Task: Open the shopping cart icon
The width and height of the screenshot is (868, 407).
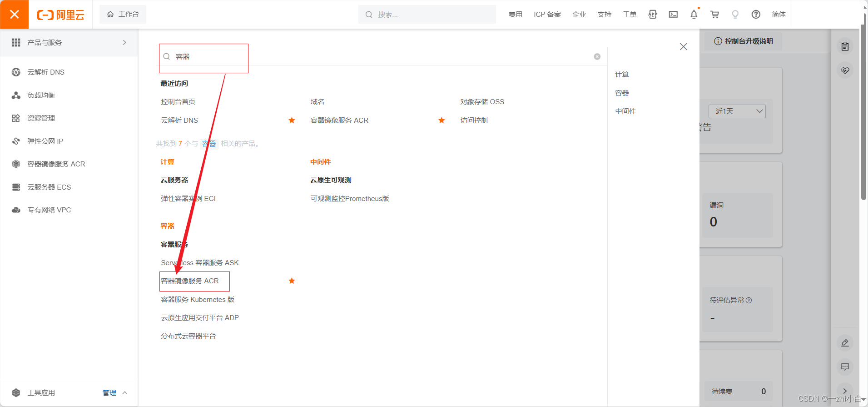Action: pos(714,15)
